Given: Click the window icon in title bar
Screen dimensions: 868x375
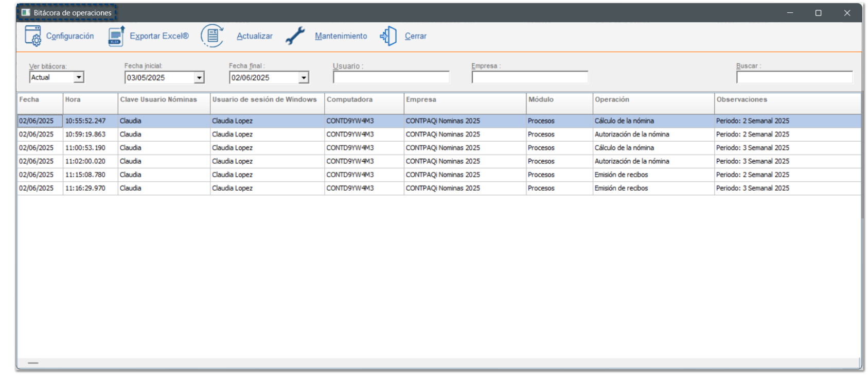Looking at the screenshot, I should tap(26, 12).
